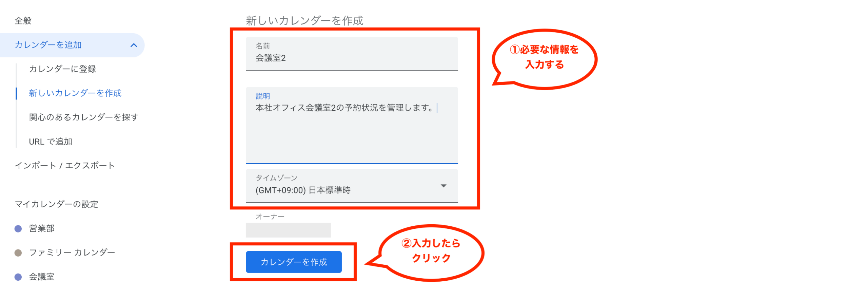Click the ファミリー カレンダー color dot
The width and height of the screenshot is (868, 300).
point(18,253)
